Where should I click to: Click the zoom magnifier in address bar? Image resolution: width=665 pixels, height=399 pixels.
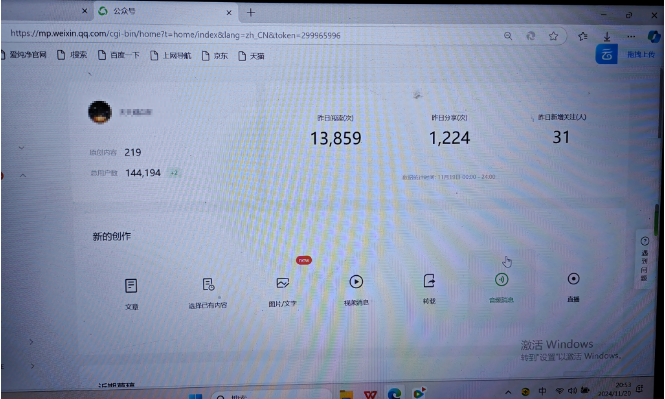point(508,36)
